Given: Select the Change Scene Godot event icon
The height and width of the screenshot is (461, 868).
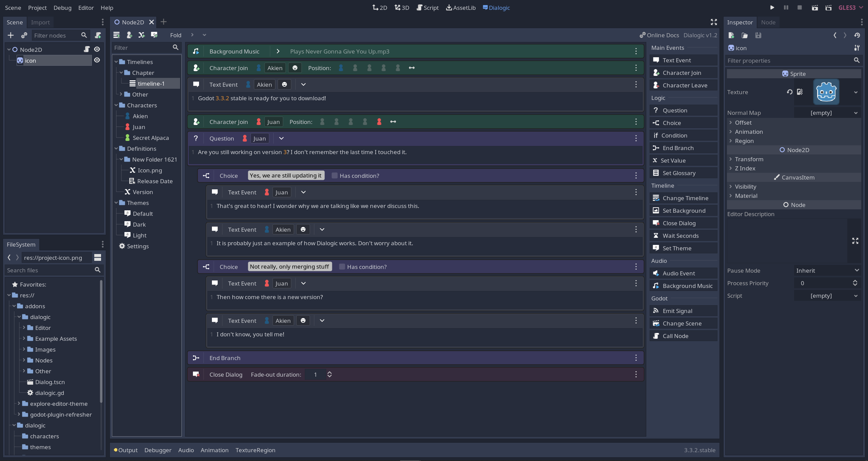Looking at the screenshot, I should tap(656, 323).
